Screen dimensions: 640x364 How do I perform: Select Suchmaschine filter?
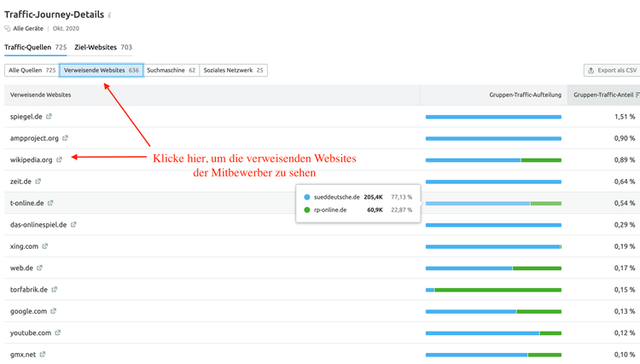pos(171,70)
